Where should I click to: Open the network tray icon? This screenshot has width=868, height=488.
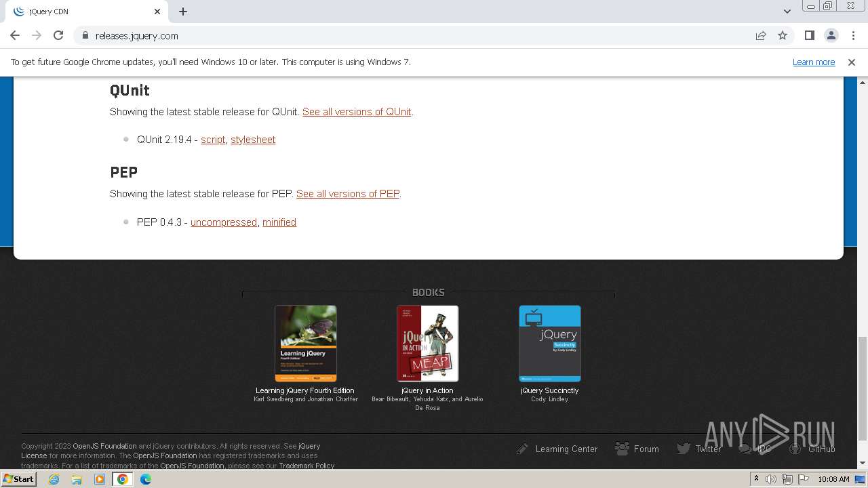[x=787, y=479]
